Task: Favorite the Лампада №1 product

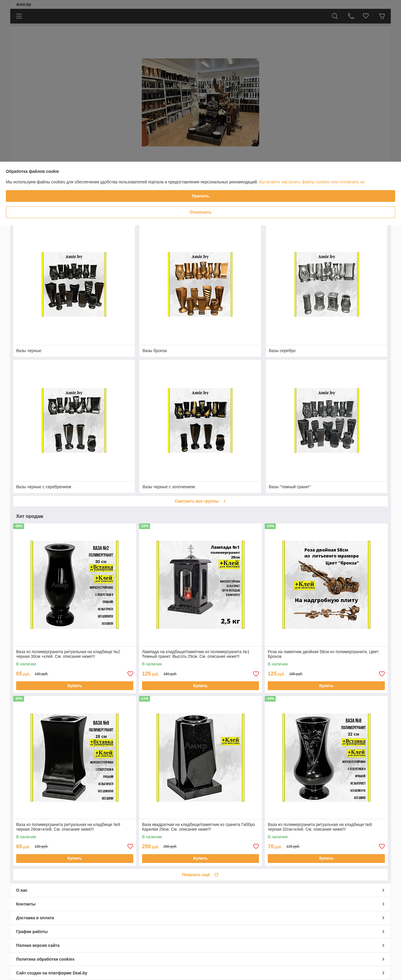Action: 256,674
